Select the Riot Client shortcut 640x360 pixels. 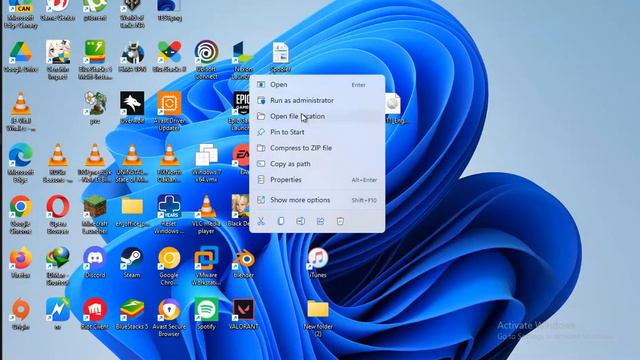[x=95, y=313]
